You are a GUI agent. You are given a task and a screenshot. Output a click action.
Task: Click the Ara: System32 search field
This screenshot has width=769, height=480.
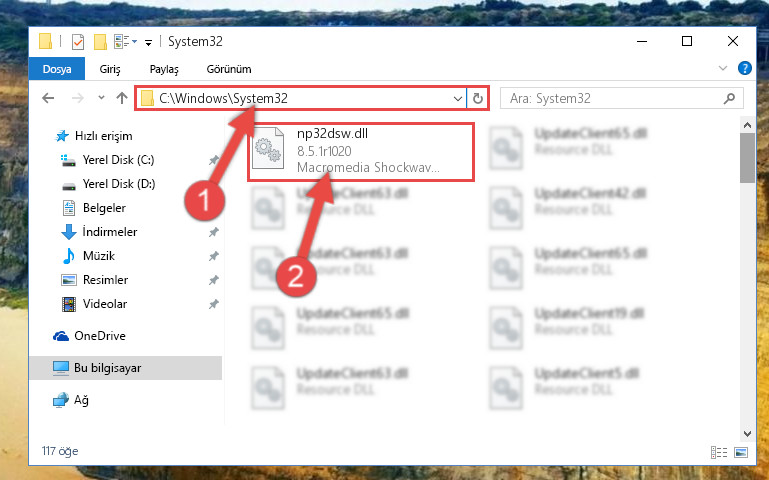(613, 99)
